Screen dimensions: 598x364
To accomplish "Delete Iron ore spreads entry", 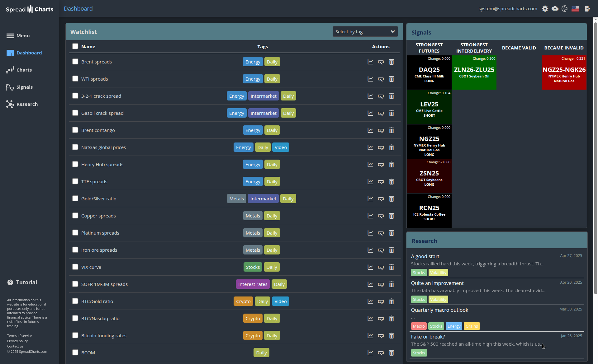I will pos(392,250).
